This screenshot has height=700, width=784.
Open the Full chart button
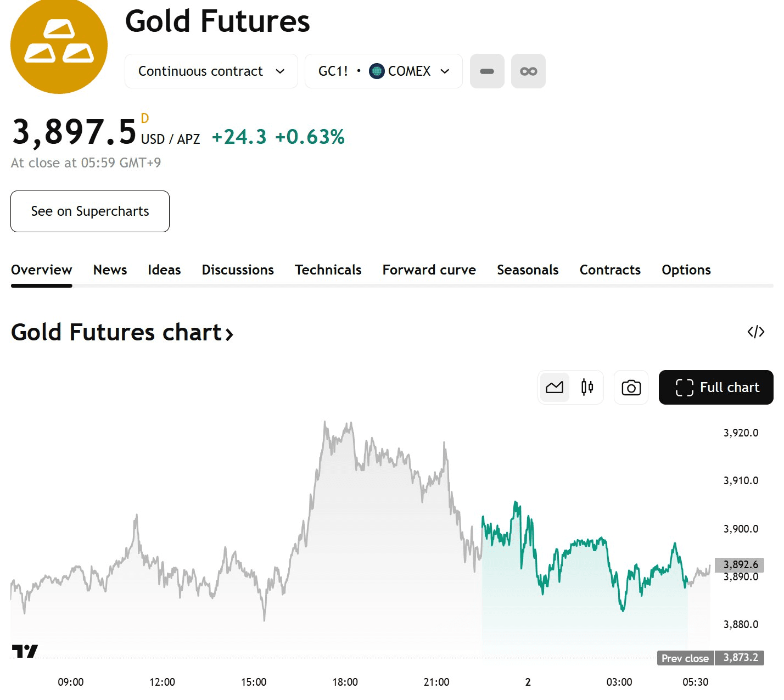tap(716, 388)
